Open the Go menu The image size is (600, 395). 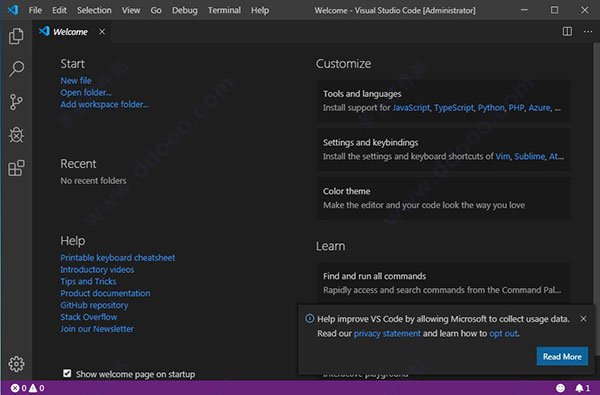(x=156, y=10)
